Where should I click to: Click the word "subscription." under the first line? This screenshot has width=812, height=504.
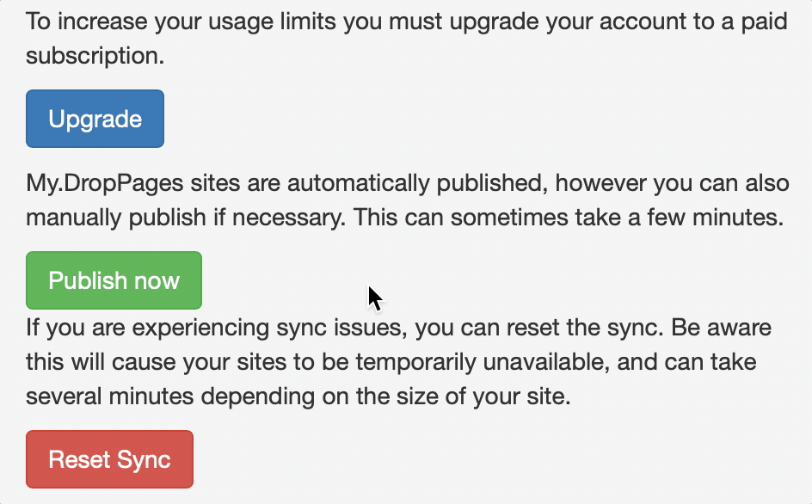point(95,55)
